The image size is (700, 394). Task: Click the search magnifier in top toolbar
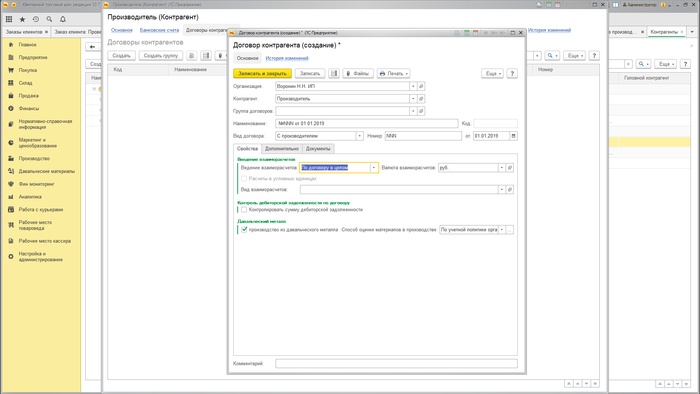pyautogui.click(x=49, y=19)
